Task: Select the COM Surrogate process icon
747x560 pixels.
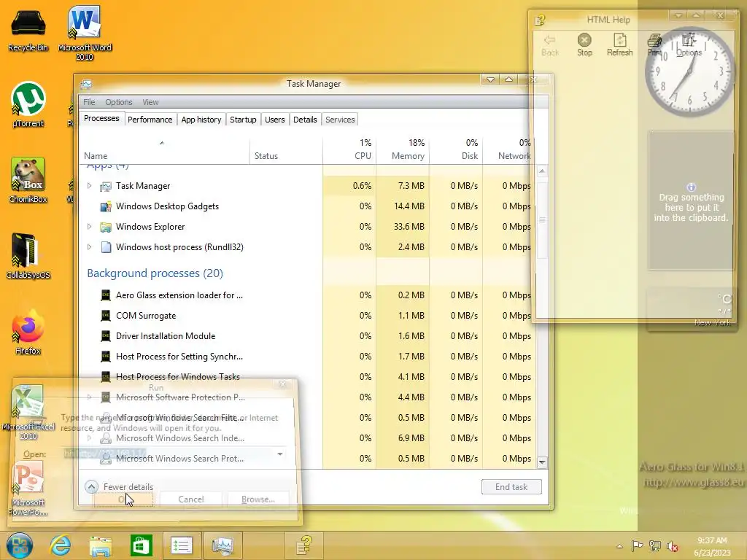Action: 106,315
